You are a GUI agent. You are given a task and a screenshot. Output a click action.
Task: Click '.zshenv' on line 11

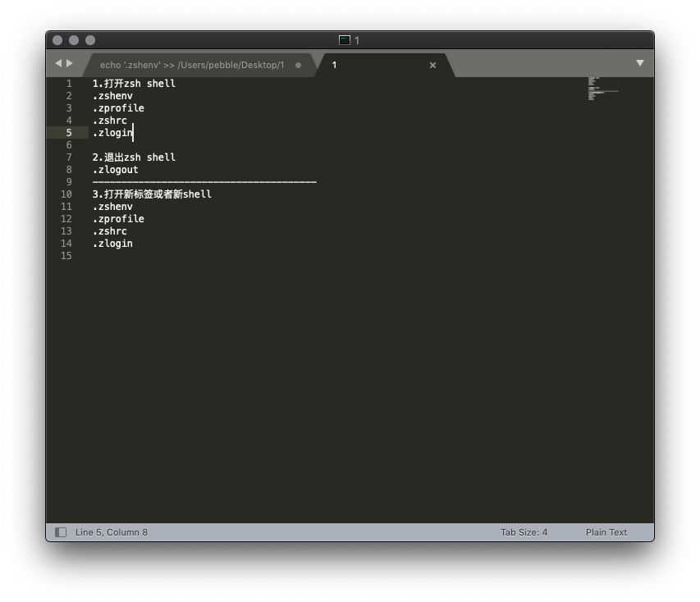click(x=112, y=207)
